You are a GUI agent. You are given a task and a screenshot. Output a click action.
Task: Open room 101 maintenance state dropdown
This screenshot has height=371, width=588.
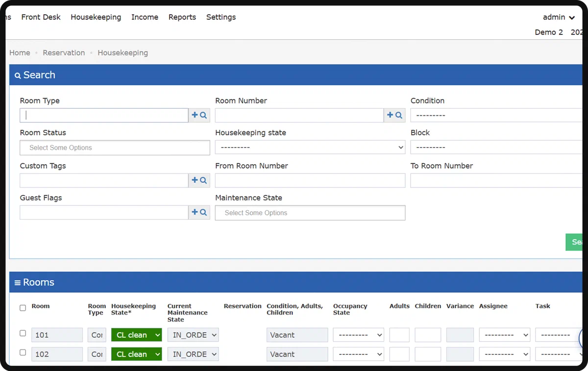pyautogui.click(x=193, y=335)
